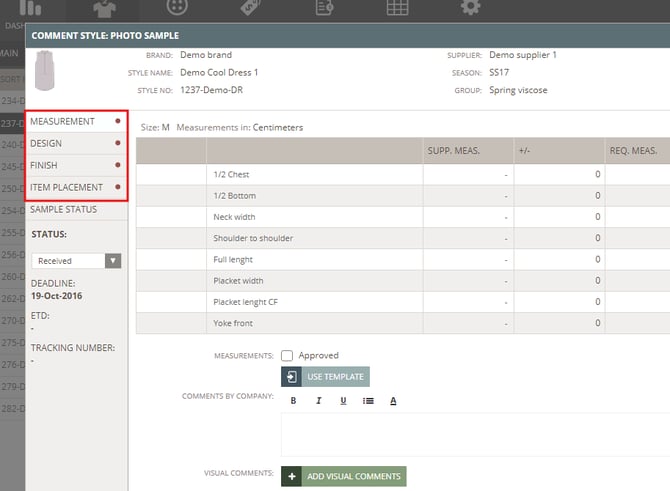Open the settings gear in top bar
The width and height of the screenshot is (670, 491).
[x=470, y=8]
